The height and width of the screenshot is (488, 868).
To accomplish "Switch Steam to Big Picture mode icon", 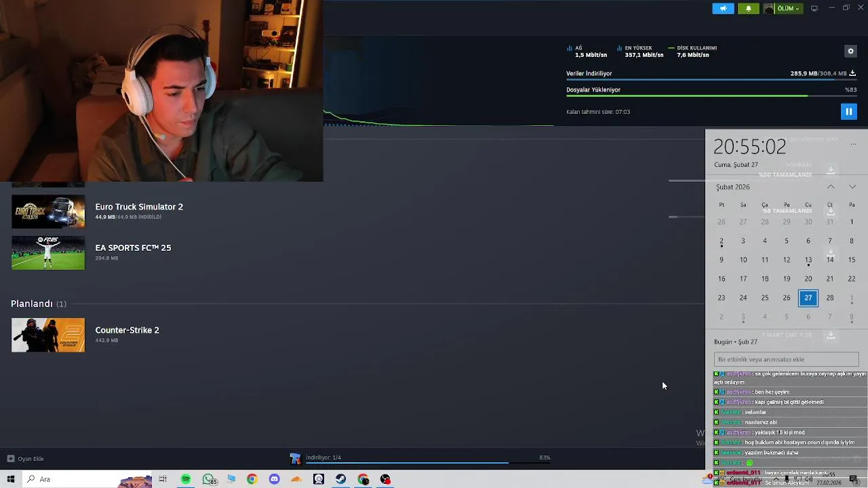I will tap(814, 8).
